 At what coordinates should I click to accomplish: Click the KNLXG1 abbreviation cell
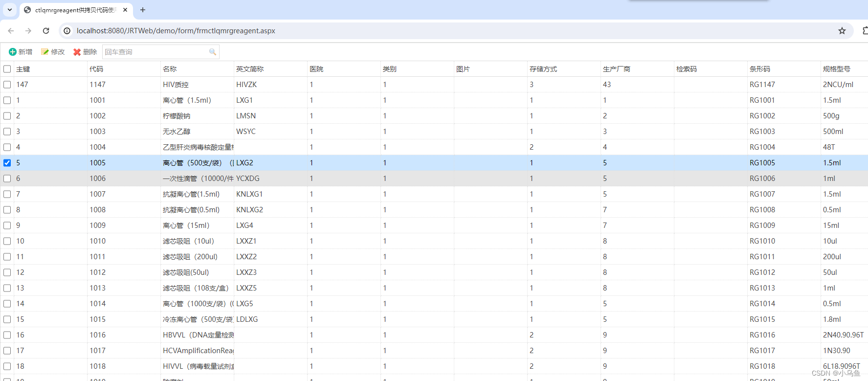point(270,194)
